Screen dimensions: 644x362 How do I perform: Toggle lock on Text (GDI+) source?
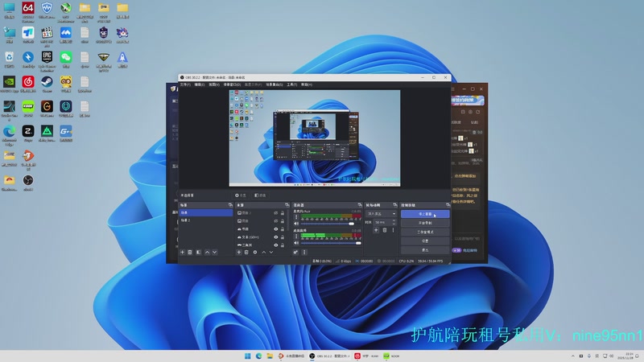point(283,237)
